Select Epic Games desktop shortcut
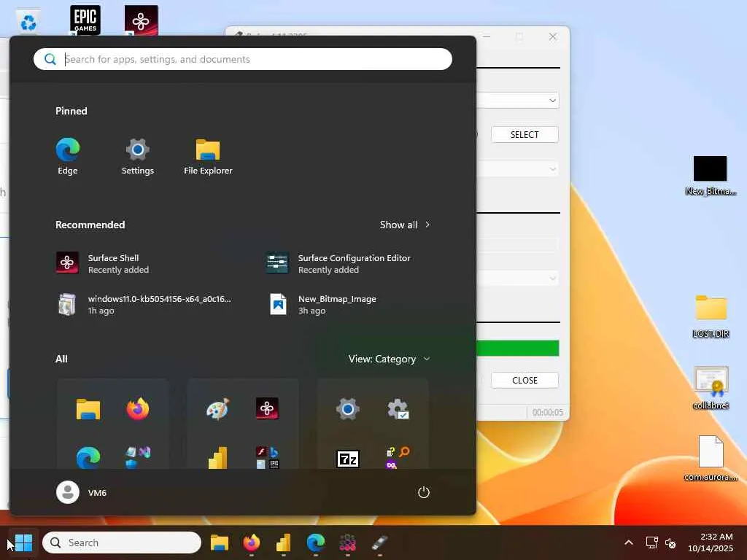This screenshot has height=560, width=747. point(85,20)
